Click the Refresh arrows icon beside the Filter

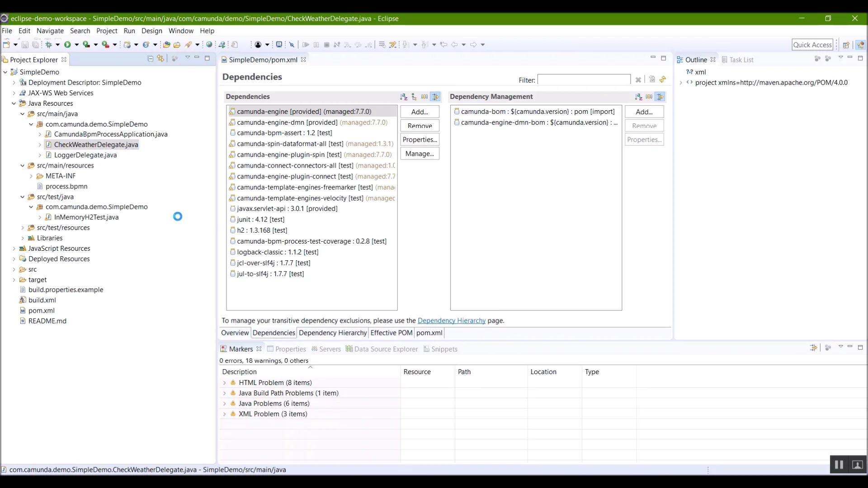pos(663,80)
